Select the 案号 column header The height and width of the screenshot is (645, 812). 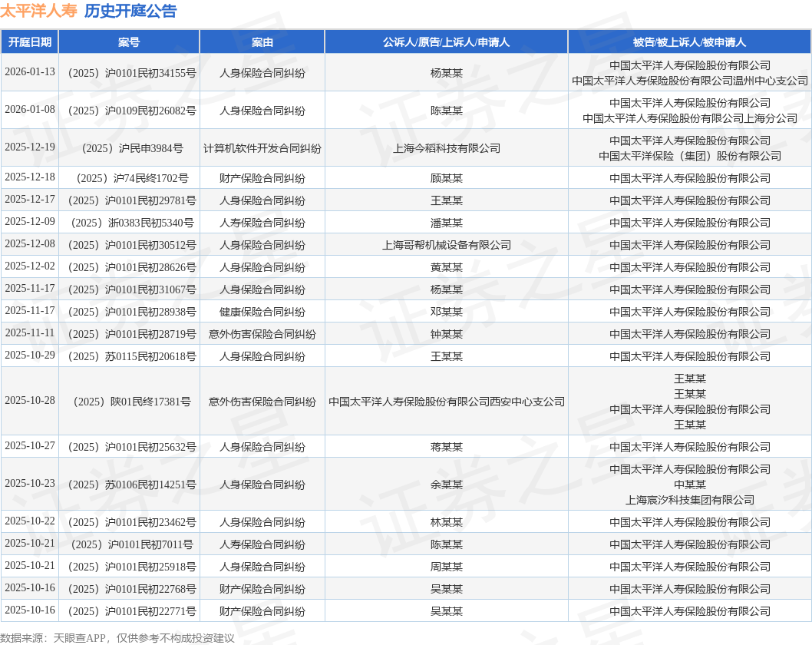129,42
